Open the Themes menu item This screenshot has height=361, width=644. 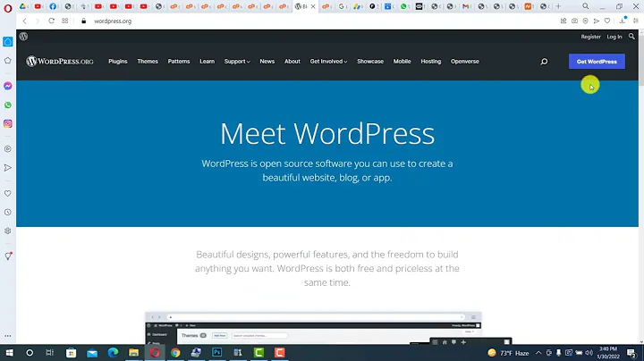(x=148, y=62)
